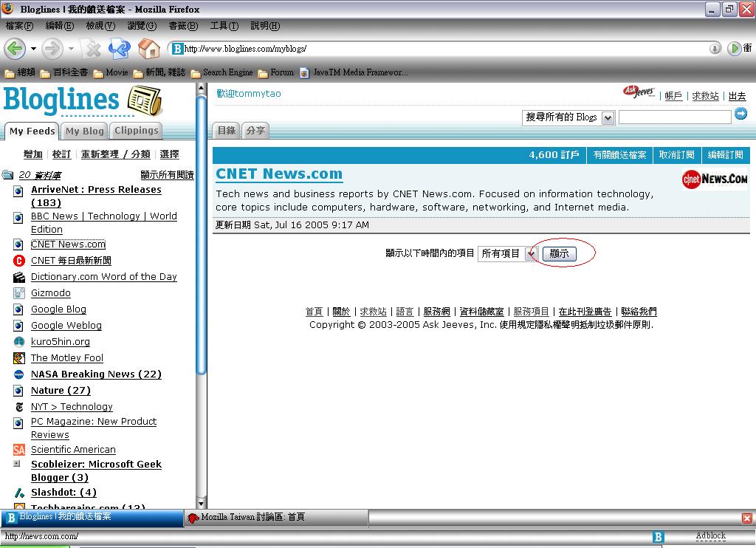Viewport: 756px width, 548px height.
Task: Click the CNET News.com logo image
Action: point(715,179)
